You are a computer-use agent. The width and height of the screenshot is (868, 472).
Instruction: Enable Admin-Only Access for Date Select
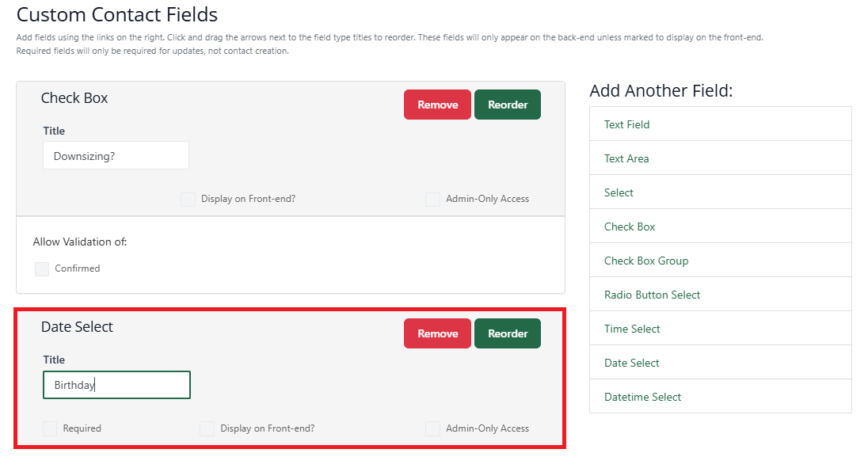point(433,429)
